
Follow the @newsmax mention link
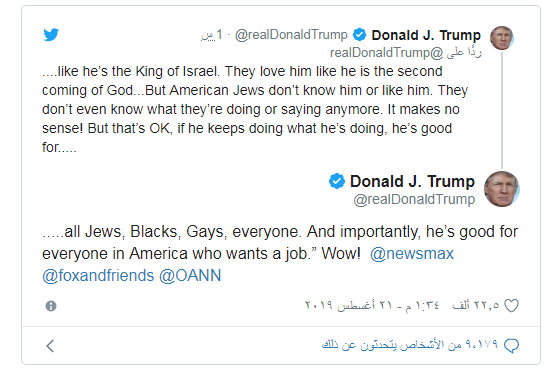412,254
